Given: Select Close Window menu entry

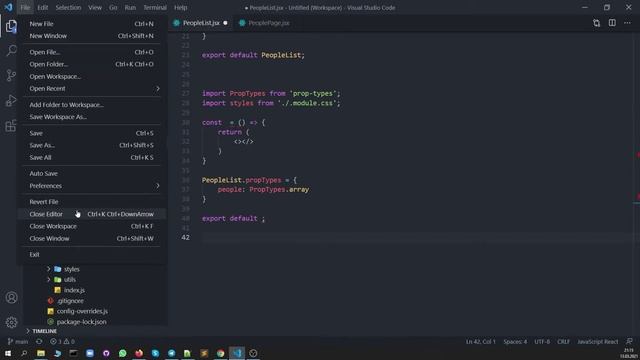Looking at the screenshot, I should coord(91,238).
